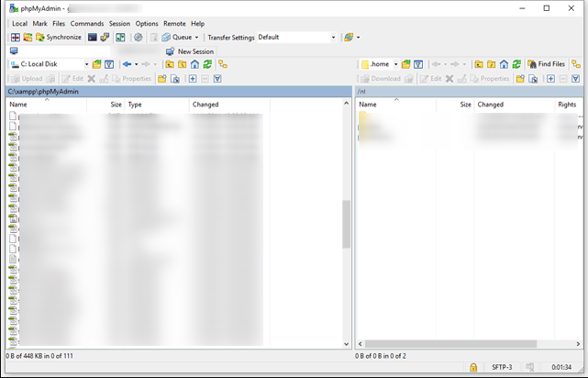This screenshot has width=588, height=378.
Task: Refresh the local panel with green arrows
Action: tap(207, 64)
